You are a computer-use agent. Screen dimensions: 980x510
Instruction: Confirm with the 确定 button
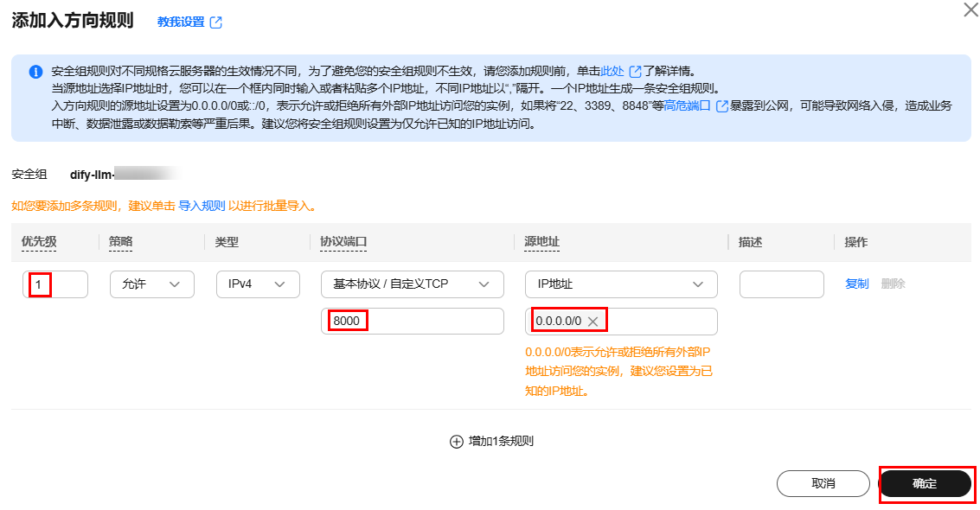tap(925, 484)
